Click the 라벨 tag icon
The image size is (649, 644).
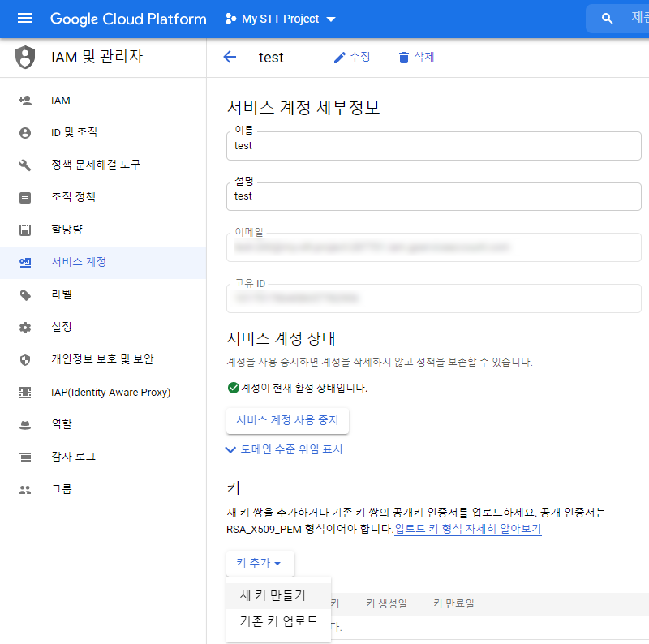(25, 295)
